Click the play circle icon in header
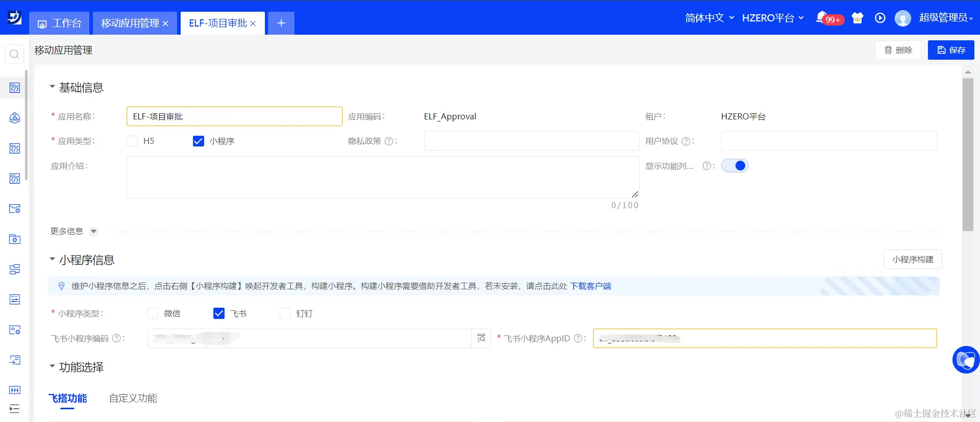 [x=880, y=18]
